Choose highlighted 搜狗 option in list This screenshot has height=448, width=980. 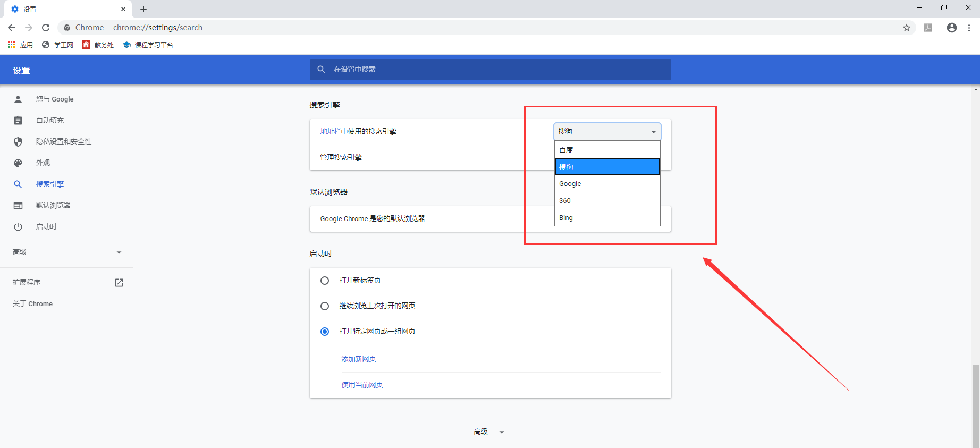(x=607, y=167)
